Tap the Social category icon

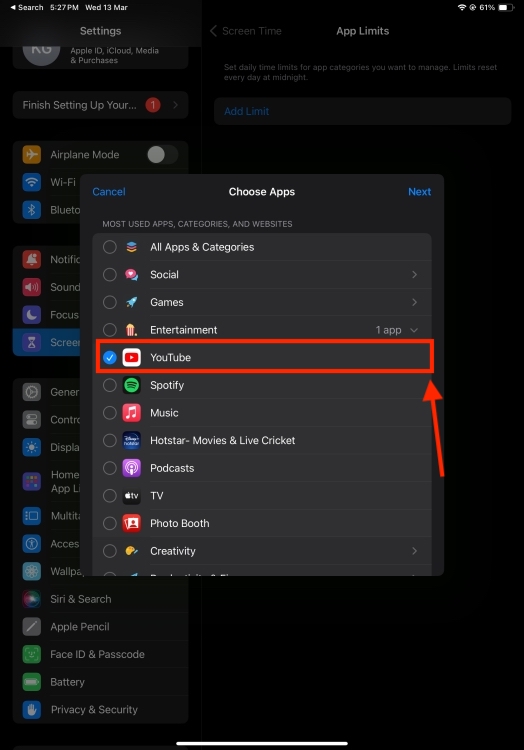[131, 275]
